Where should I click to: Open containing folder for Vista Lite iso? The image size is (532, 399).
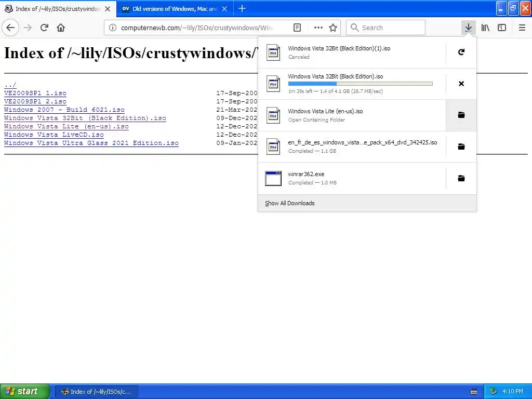[x=461, y=115]
